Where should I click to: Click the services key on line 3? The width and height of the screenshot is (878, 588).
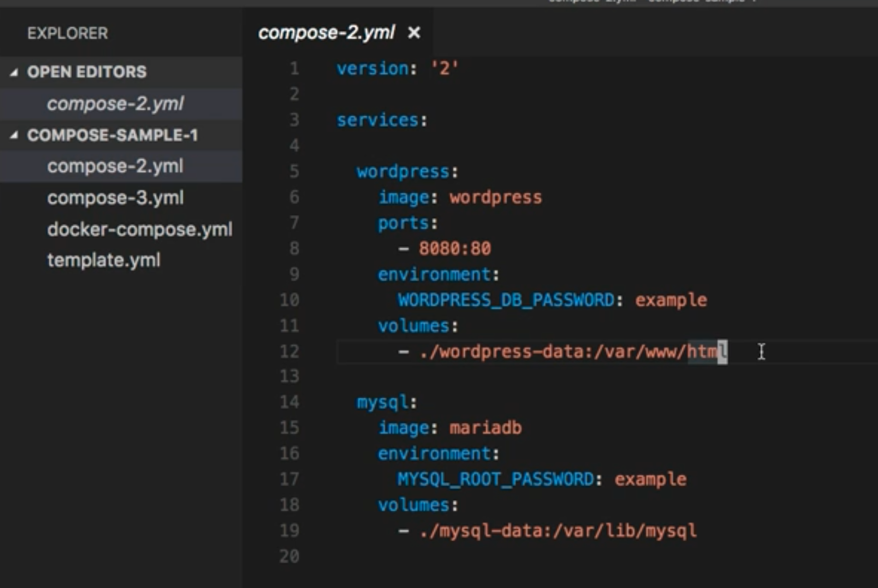[377, 120]
